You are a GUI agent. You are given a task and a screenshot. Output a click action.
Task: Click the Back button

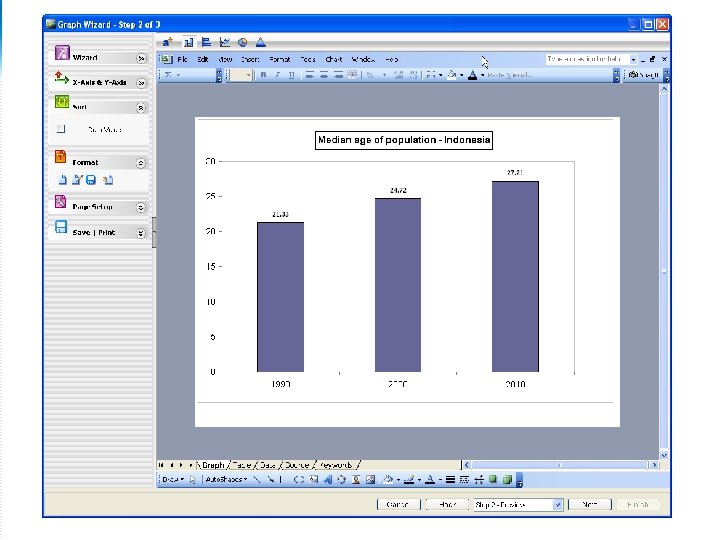[x=447, y=505]
